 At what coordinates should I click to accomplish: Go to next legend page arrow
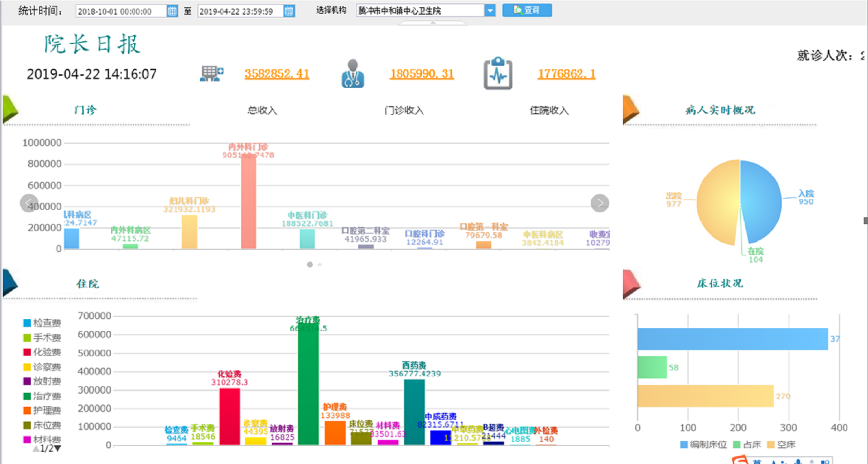(58, 448)
